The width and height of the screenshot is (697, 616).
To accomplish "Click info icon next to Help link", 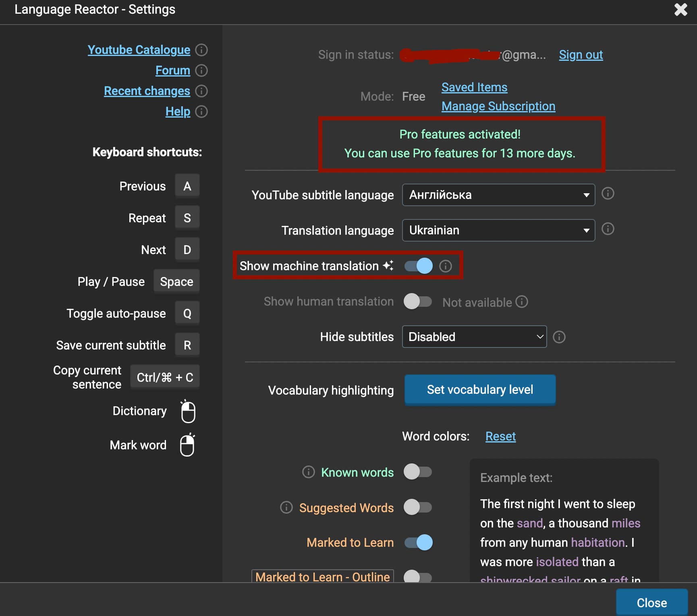I will click(x=201, y=112).
